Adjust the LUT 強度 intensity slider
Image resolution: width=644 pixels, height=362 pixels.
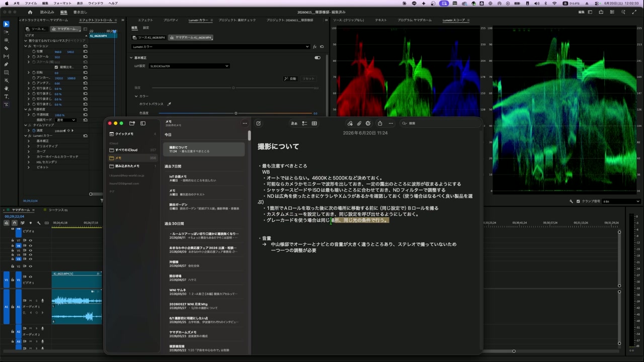pyautogui.click(x=233, y=88)
